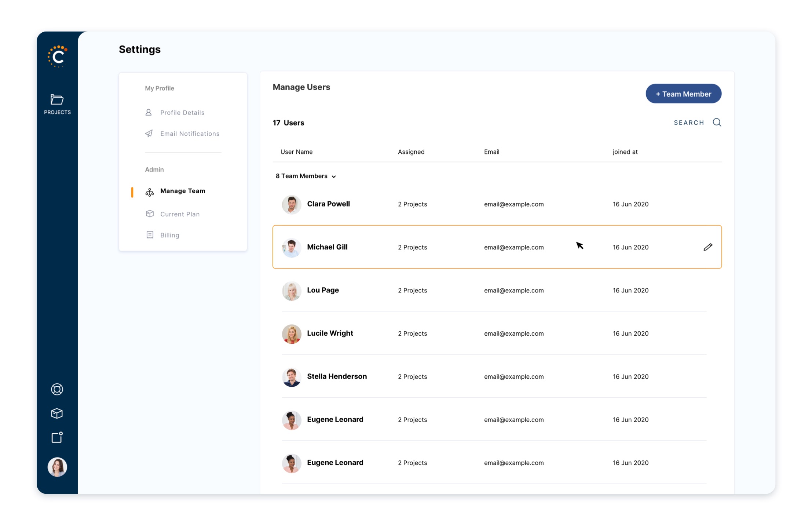Viewport: 812px width, 525px height.
Task: Click Michael Gill's 2 Projects cell
Action: pyautogui.click(x=412, y=247)
